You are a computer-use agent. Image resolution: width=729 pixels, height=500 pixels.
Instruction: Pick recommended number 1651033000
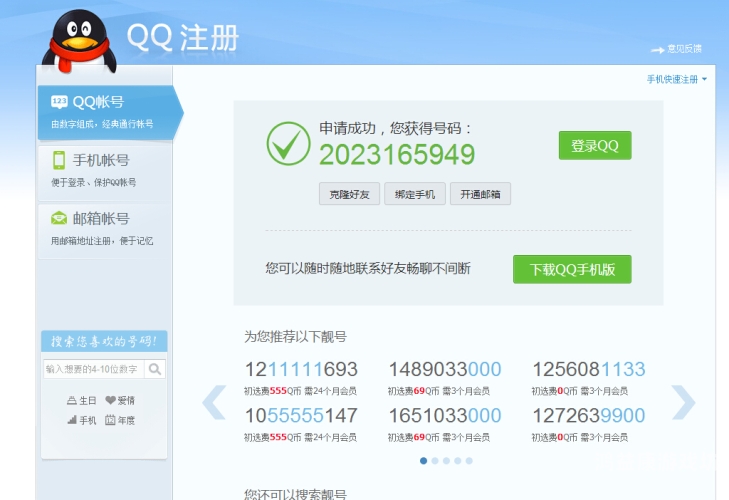[445, 415]
